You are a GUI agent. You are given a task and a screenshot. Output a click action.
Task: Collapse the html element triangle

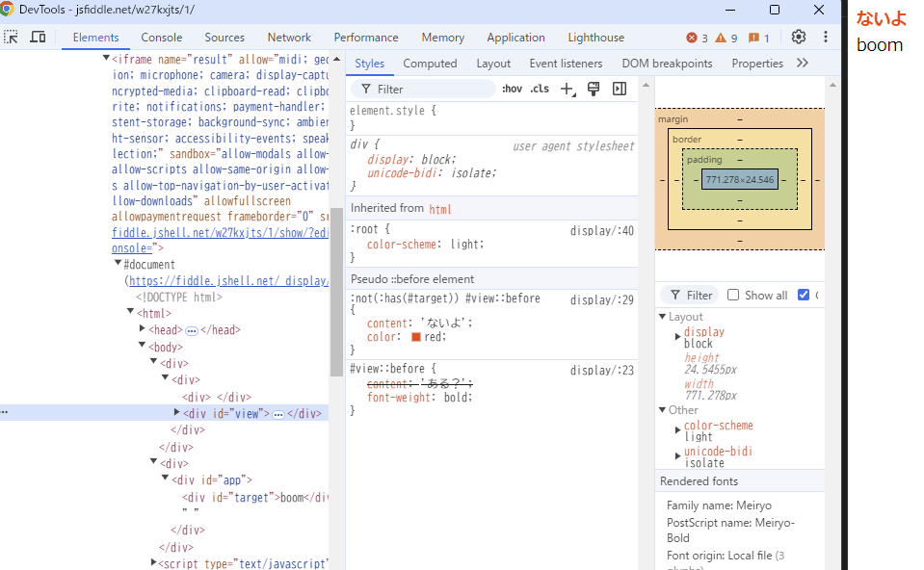(x=130, y=311)
